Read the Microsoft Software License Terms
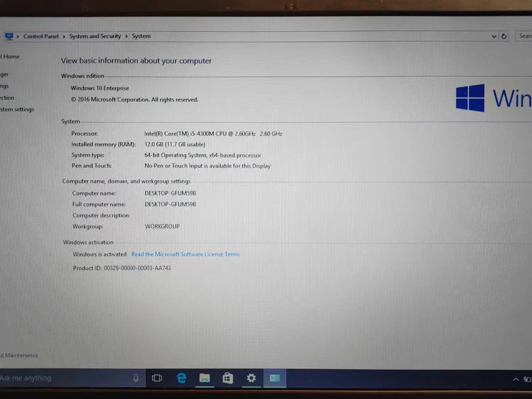Image resolution: width=532 pixels, height=399 pixels. pos(185,254)
